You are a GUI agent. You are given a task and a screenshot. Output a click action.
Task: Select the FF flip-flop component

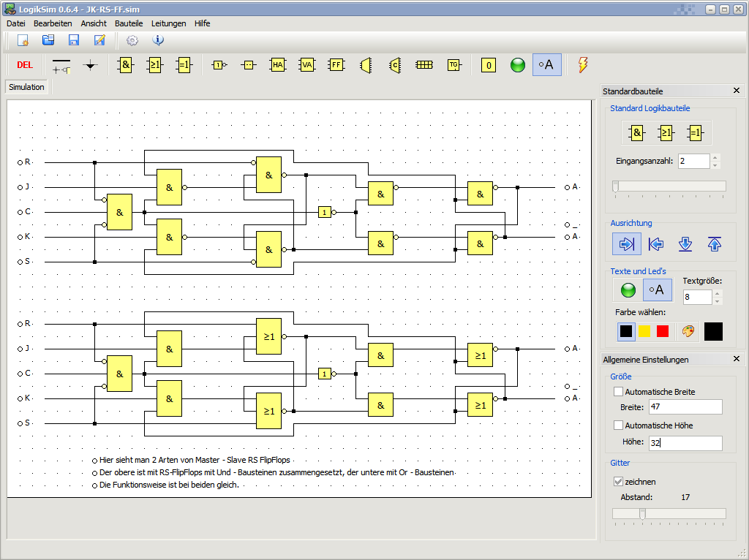pos(336,65)
